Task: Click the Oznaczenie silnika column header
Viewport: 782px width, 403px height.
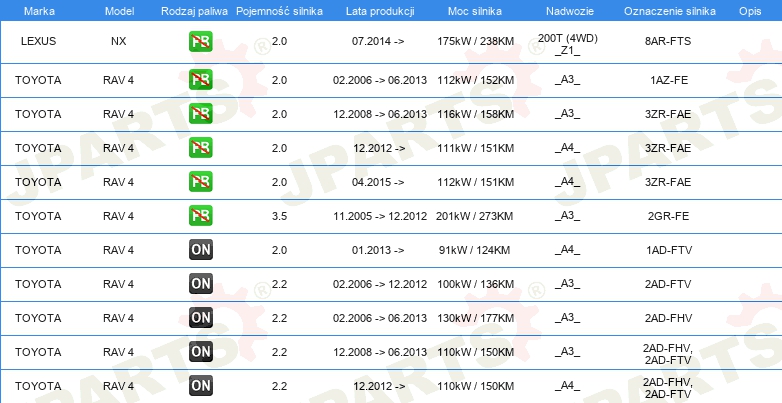Action: coord(670,11)
